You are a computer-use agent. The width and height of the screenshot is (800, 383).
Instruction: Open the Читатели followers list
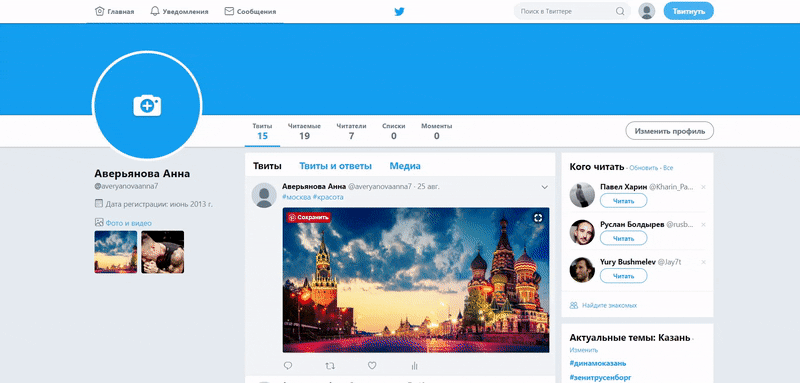point(352,131)
